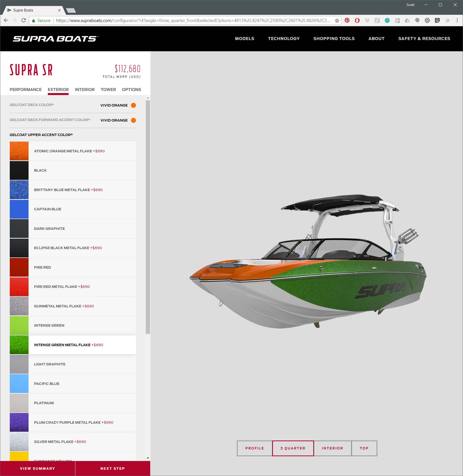This screenshot has height=476, width=463.
Task: Choose Dark Graphite accent color
Action: click(73, 229)
